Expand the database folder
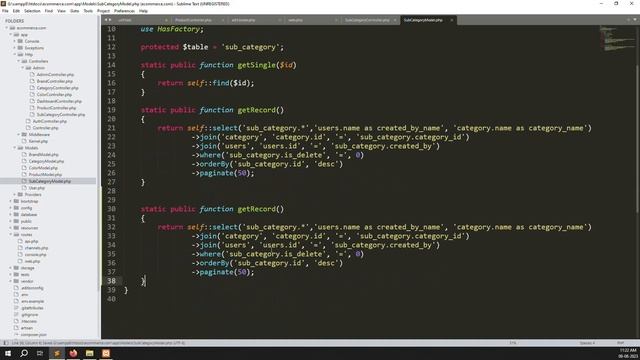Viewport: 640px width, 360px height. tap(11, 214)
